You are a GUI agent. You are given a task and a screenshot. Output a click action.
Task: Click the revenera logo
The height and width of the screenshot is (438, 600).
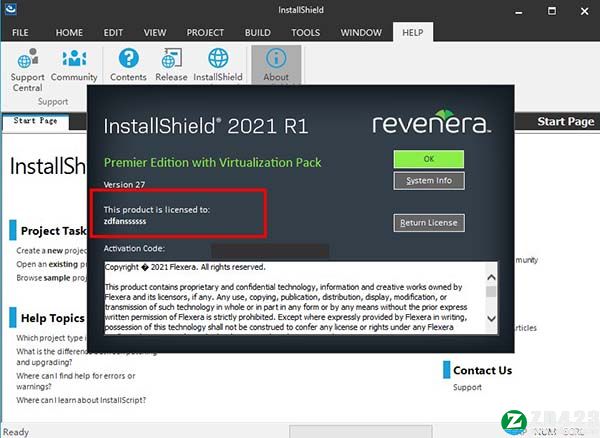click(x=432, y=122)
